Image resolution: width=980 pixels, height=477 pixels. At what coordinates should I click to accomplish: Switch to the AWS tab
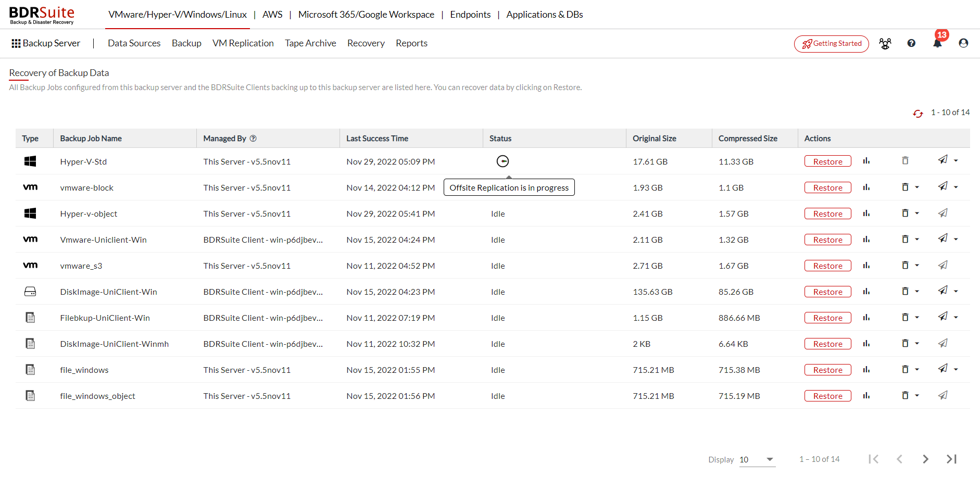point(272,15)
